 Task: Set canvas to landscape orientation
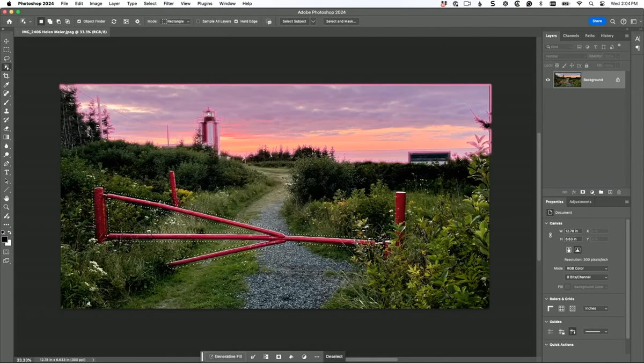pyautogui.click(x=577, y=250)
